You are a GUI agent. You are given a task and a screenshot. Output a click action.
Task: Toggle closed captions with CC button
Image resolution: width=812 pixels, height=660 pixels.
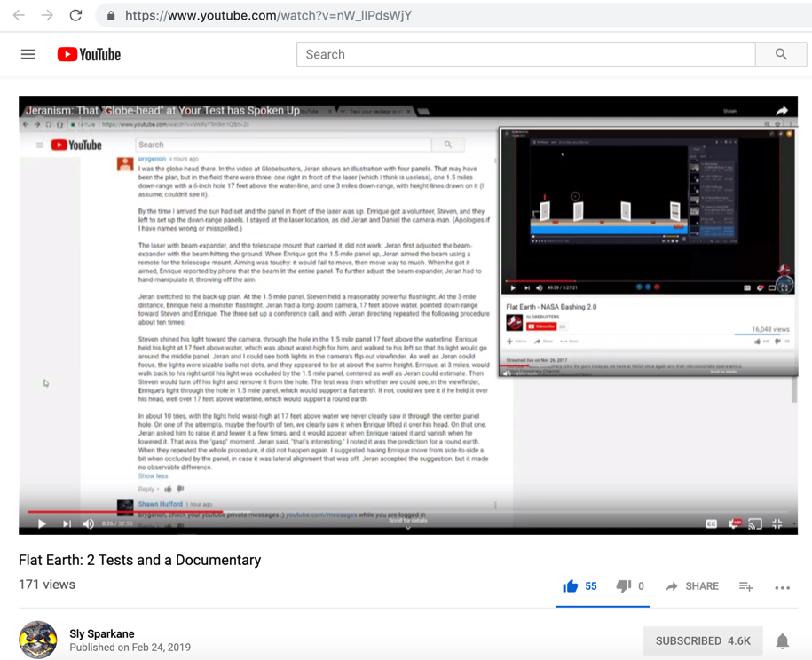(712, 523)
